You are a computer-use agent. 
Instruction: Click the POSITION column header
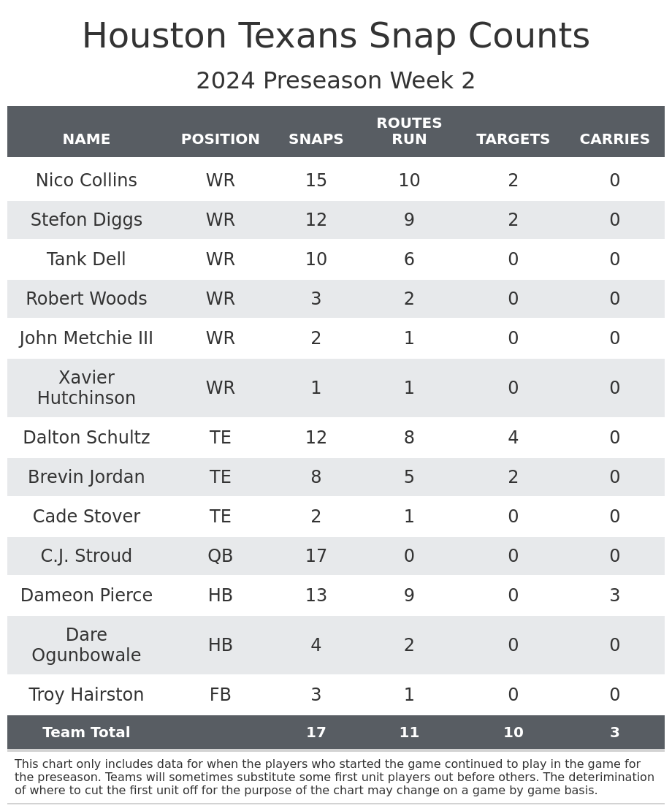tap(220, 140)
